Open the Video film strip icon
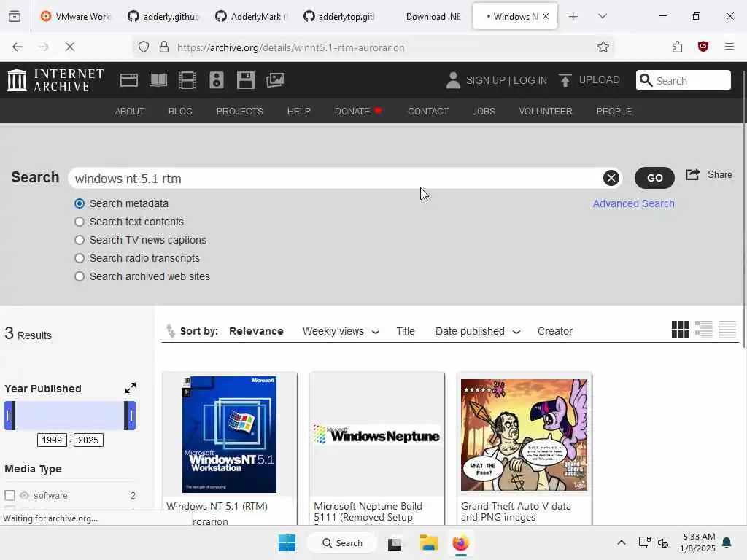 [187, 80]
